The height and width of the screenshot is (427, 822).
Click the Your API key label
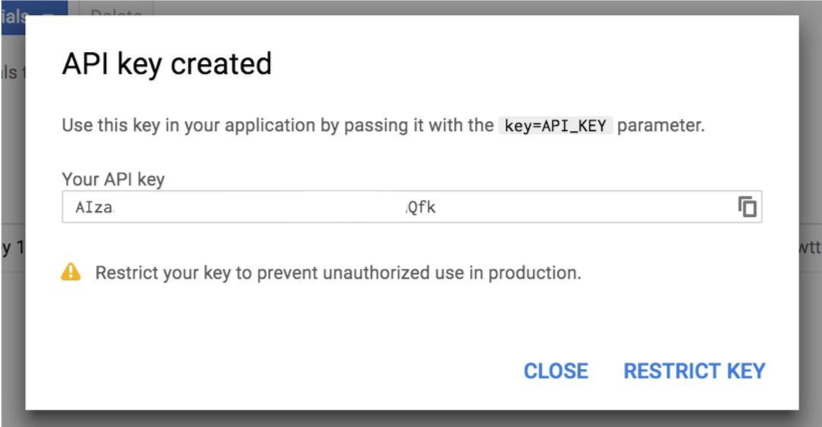click(113, 179)
